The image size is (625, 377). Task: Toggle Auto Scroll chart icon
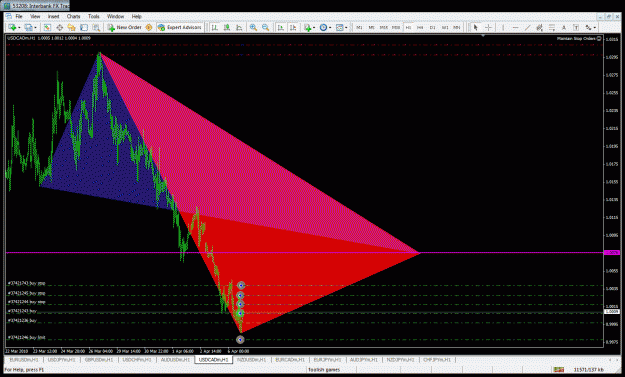pos(281,27)
